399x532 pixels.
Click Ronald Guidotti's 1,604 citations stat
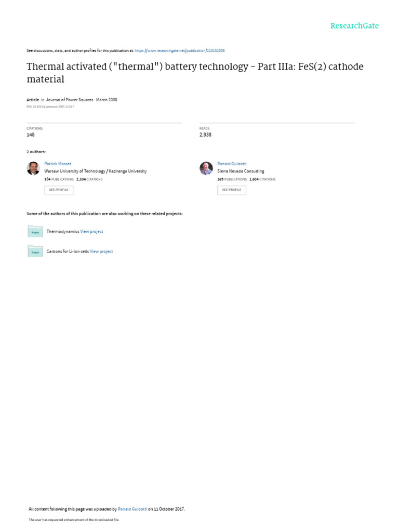(262, 179)
